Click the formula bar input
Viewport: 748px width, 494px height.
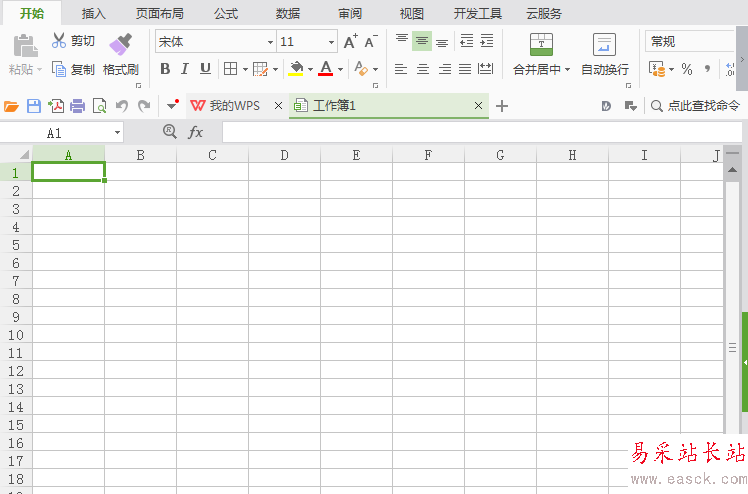pos(482,133)
